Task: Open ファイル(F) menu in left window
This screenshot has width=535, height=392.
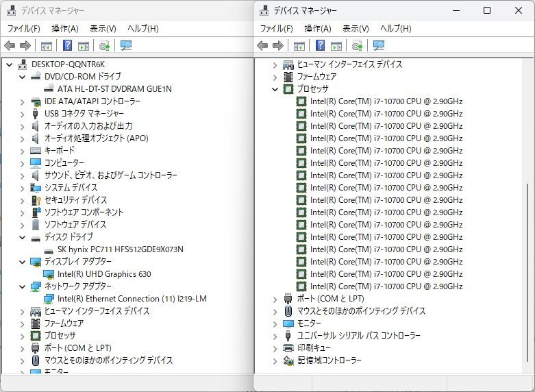Action: (x=23, y=29)
